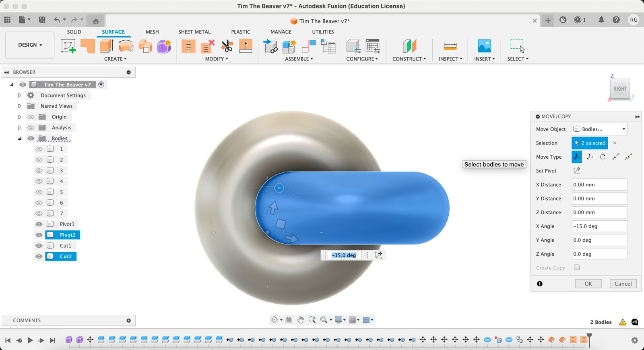Open the Move Object dropdown
This screenshot has height=350, width=644.
[x=599, y=129]
